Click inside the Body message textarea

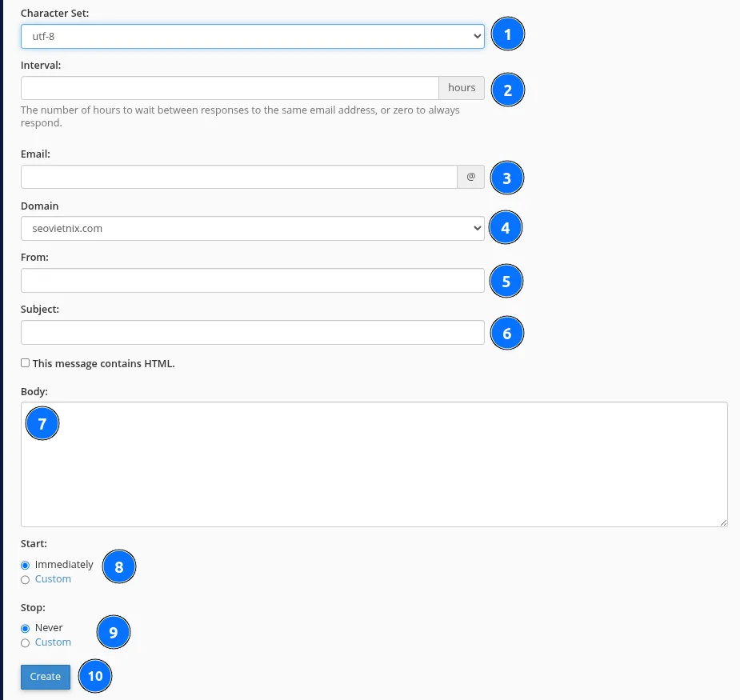[x=374, y=464]
